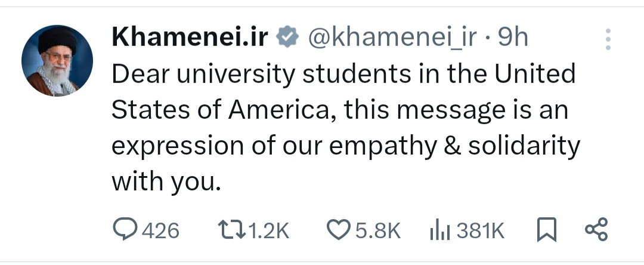Open the share icon for the tweet
644x265 pixels.
pos(596,230)
